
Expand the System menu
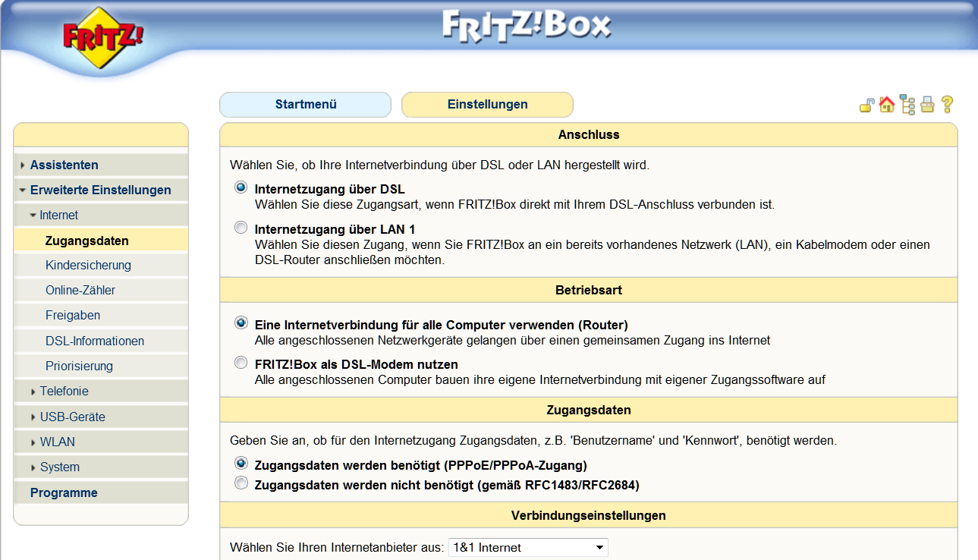[33, 467]
